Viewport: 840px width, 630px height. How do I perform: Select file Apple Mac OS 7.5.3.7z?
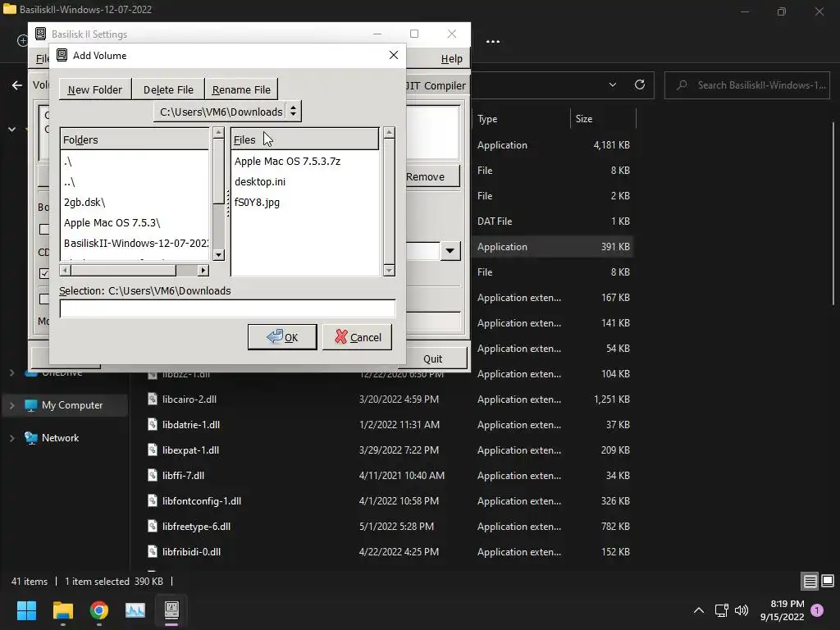(x=304, y=162)
